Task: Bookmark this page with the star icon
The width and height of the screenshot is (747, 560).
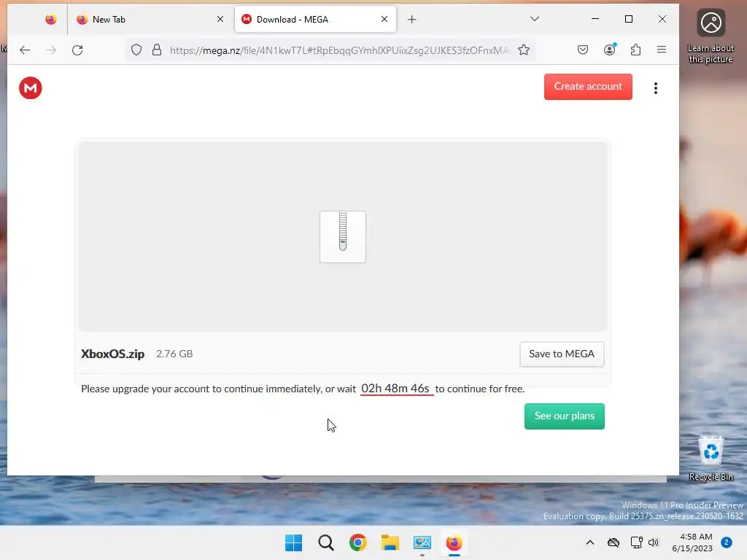Action: click(x=524, y=50)
